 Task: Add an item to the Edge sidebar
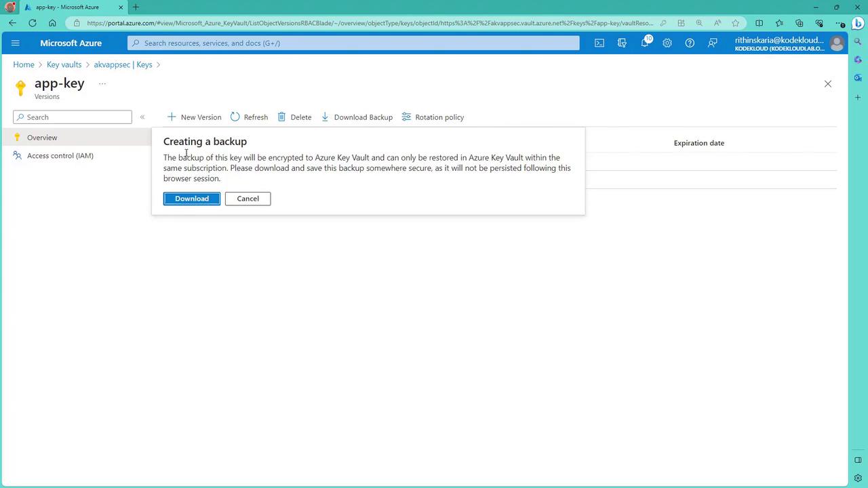(858, 98)
